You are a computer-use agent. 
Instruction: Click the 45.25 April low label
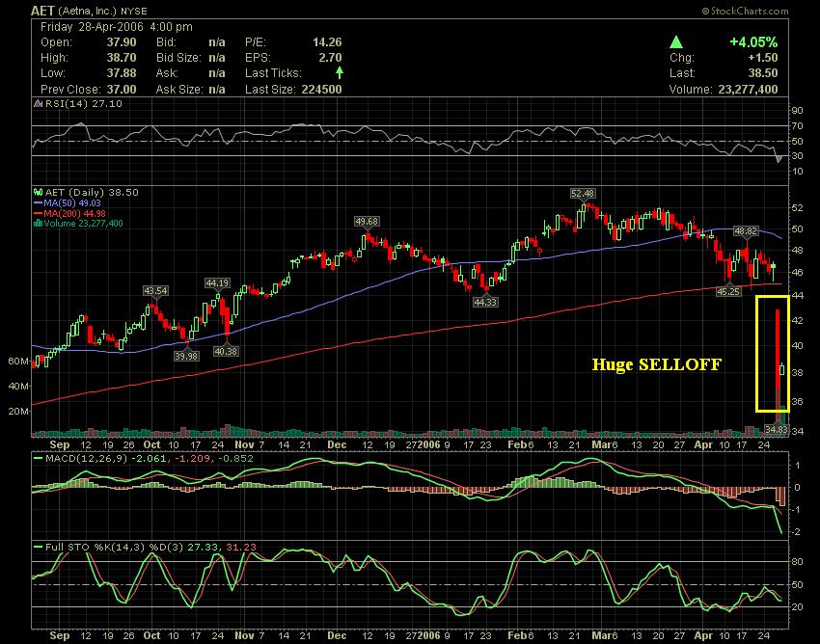pyautogui.click(x=728, y=292)
